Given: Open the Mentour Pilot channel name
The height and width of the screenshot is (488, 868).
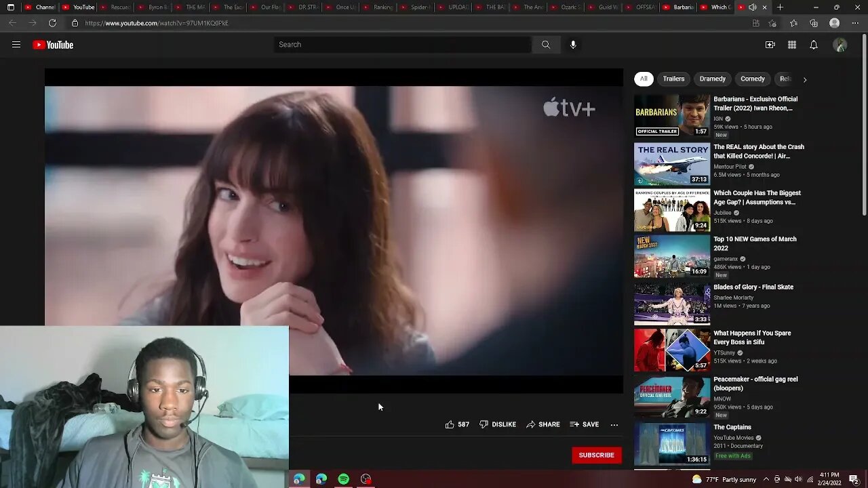Looking at the screenshot, I should point(730,167).
